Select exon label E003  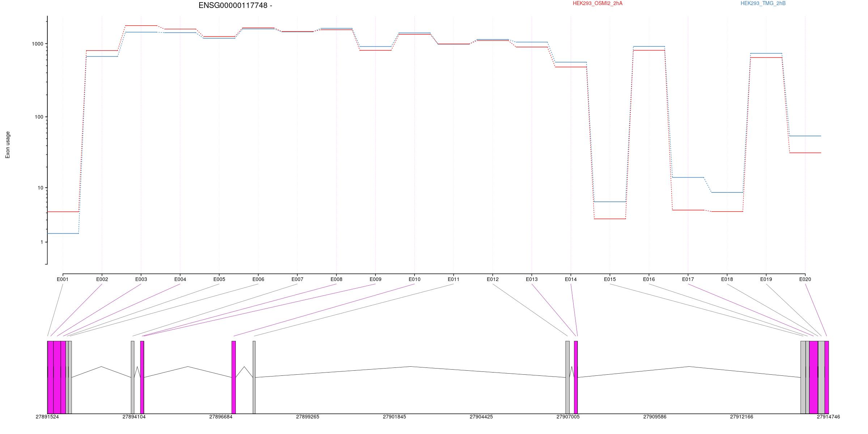[141, 279]
